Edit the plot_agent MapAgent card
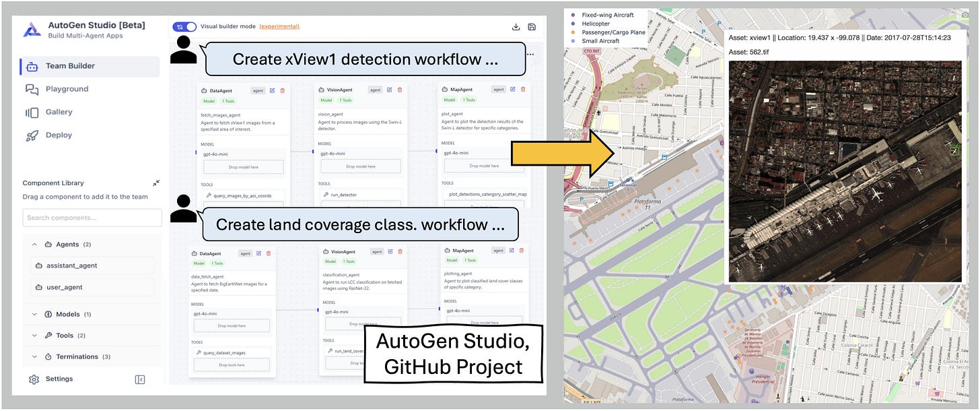 [x=513, y=89]
